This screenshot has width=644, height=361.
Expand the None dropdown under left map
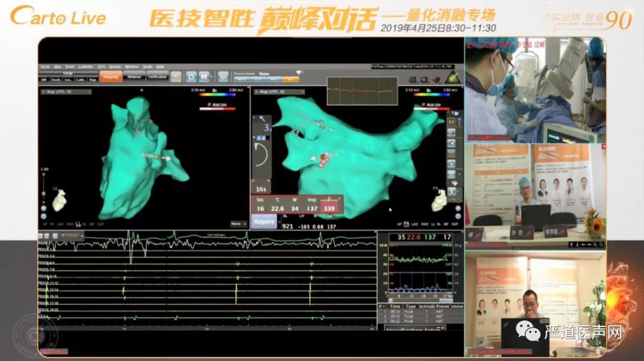point(239,224)
